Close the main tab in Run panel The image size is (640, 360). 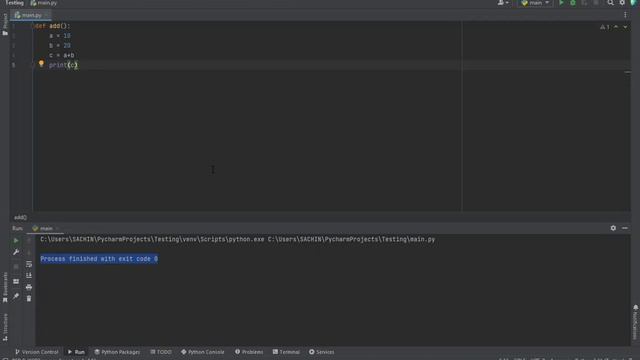pyautogui.click(x=57, y=228)
